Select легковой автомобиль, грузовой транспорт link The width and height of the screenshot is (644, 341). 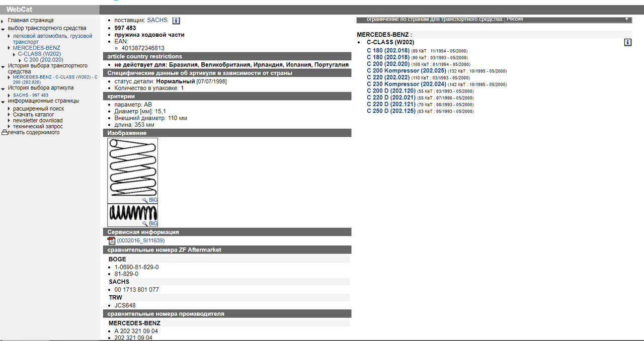[x=53, y=39]
